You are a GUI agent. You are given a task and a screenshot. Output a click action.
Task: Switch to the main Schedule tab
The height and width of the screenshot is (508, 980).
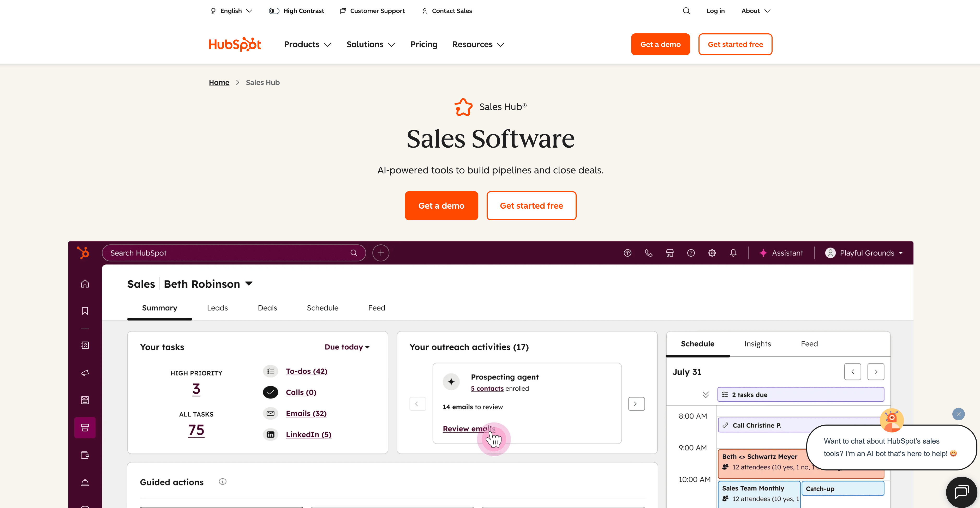click(322, 308)
